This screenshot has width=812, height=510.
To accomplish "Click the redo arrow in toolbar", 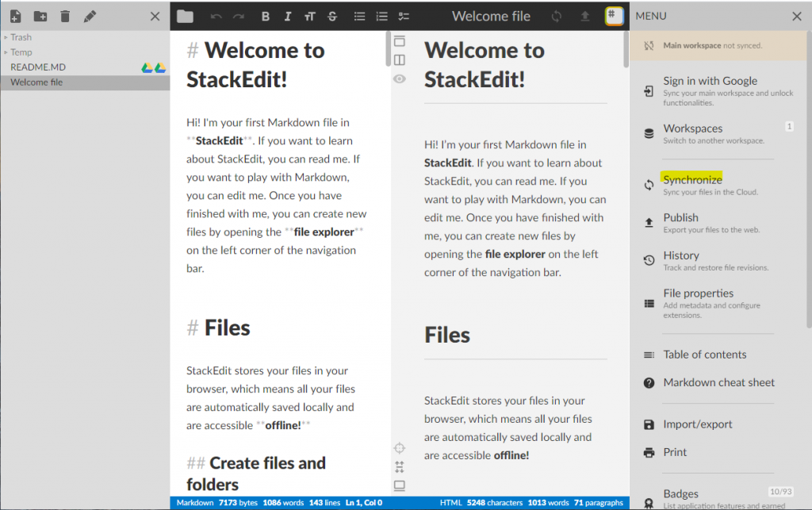I will pos(238,17).
